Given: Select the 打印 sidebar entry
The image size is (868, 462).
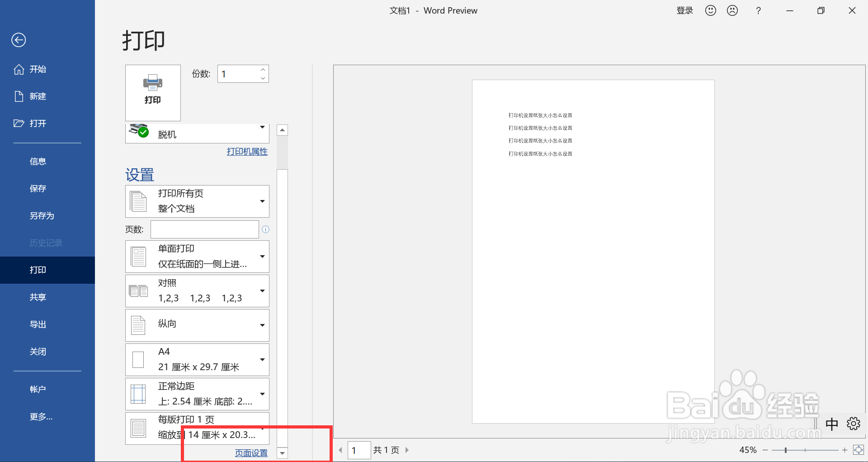Looking at the screenshot, I should [47, 270].
